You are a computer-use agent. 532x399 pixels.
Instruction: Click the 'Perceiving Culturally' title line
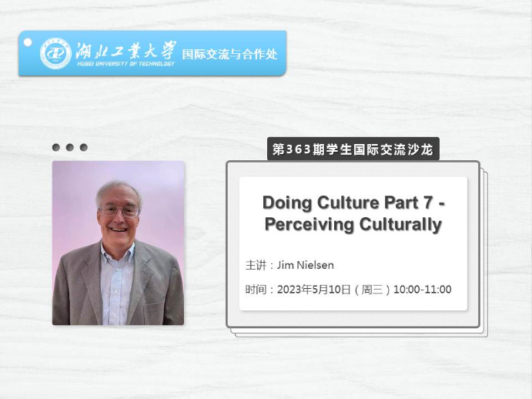353,224
